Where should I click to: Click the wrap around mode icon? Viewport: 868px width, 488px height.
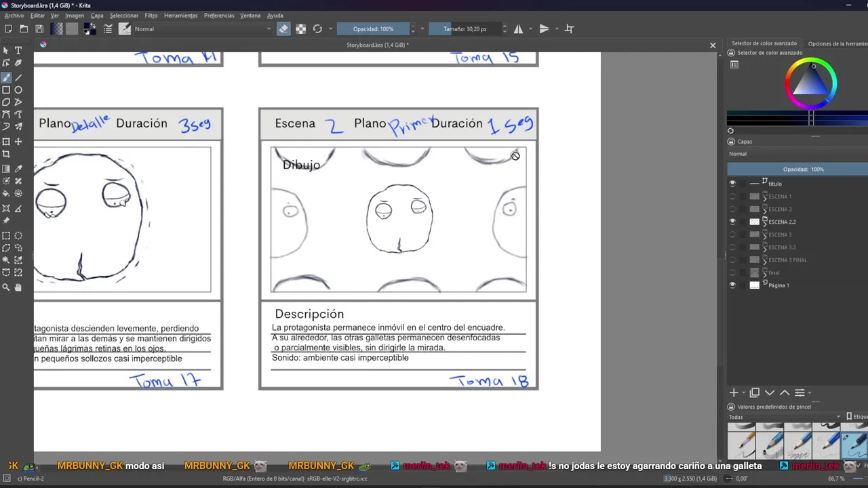(x=570, y=29)
